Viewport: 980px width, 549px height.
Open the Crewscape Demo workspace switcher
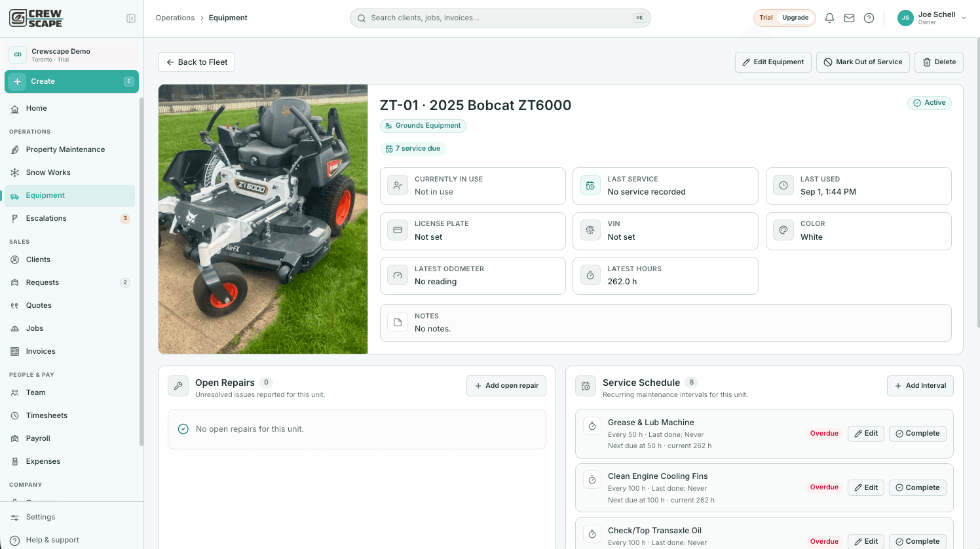click(72, 55)
